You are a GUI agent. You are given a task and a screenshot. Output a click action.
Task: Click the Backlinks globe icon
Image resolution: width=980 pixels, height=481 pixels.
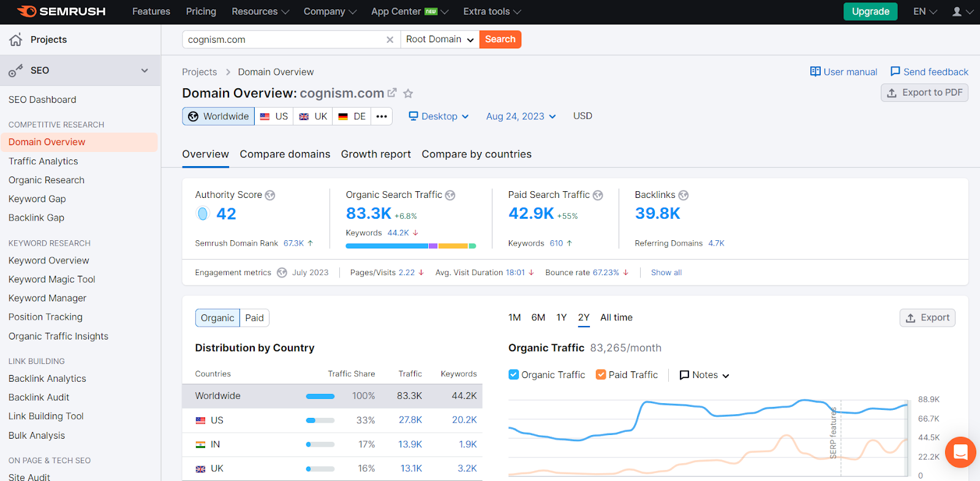click(684, 195)
